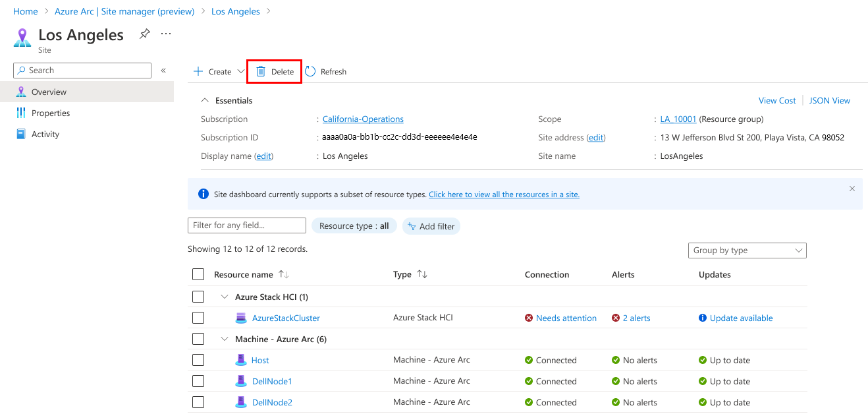Image resolution: width=868 pixels, height=414 pixels.
Task: Click the Needs attention error icon
Action: coord(529,318)
